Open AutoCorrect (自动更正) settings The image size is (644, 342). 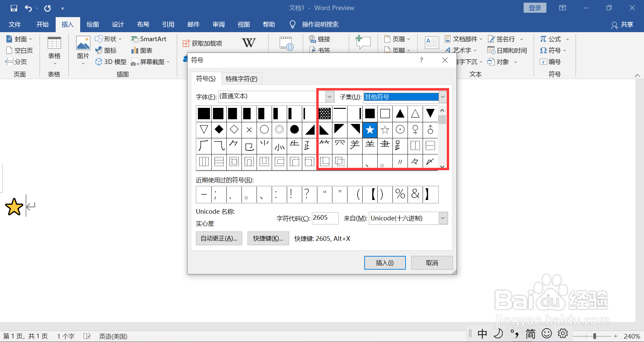click(x=219, y=238)
